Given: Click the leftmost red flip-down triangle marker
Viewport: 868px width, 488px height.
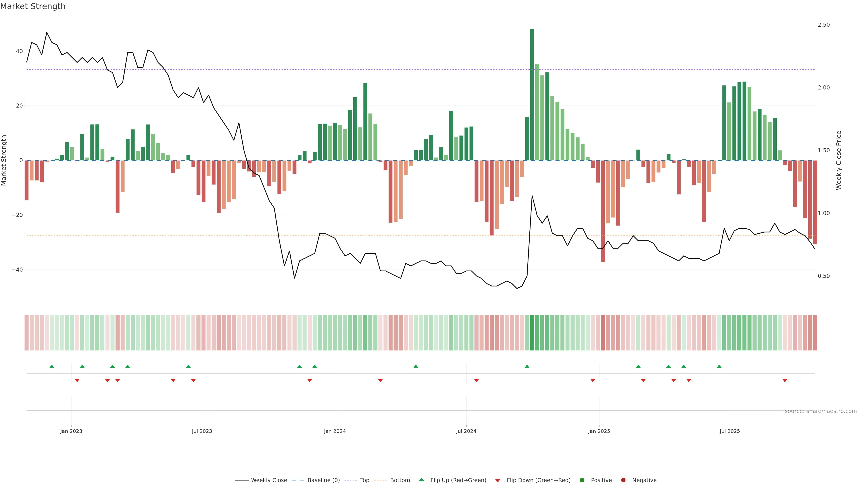Looking at the screenshot, I should pos(77,380).
